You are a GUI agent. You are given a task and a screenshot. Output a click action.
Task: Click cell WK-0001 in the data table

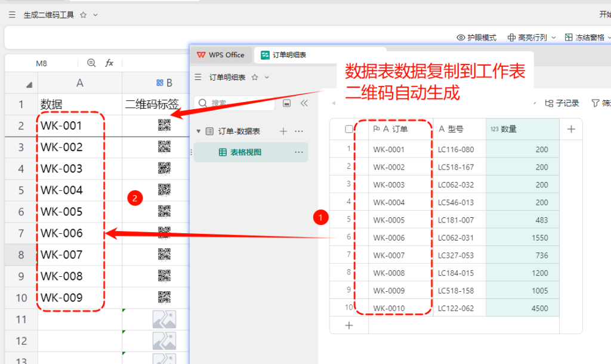click(400, 149)
